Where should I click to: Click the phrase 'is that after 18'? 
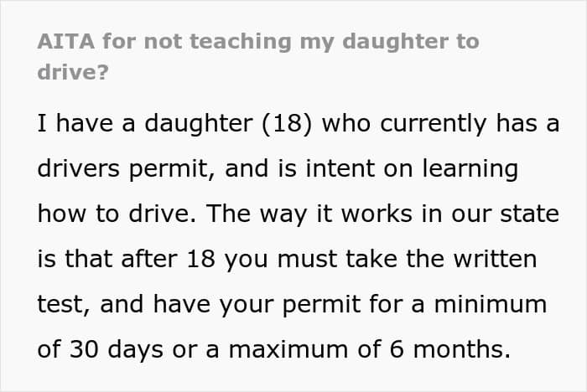click(127, 259)
